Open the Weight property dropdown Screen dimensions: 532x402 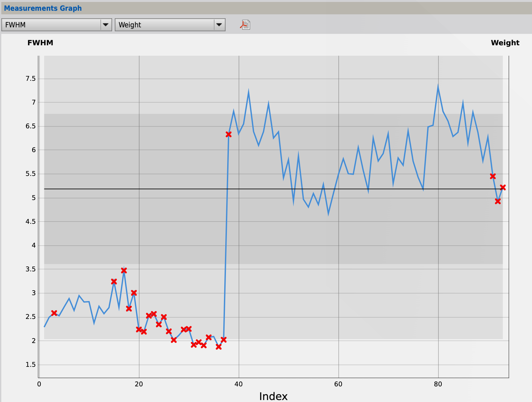[170, 25]
